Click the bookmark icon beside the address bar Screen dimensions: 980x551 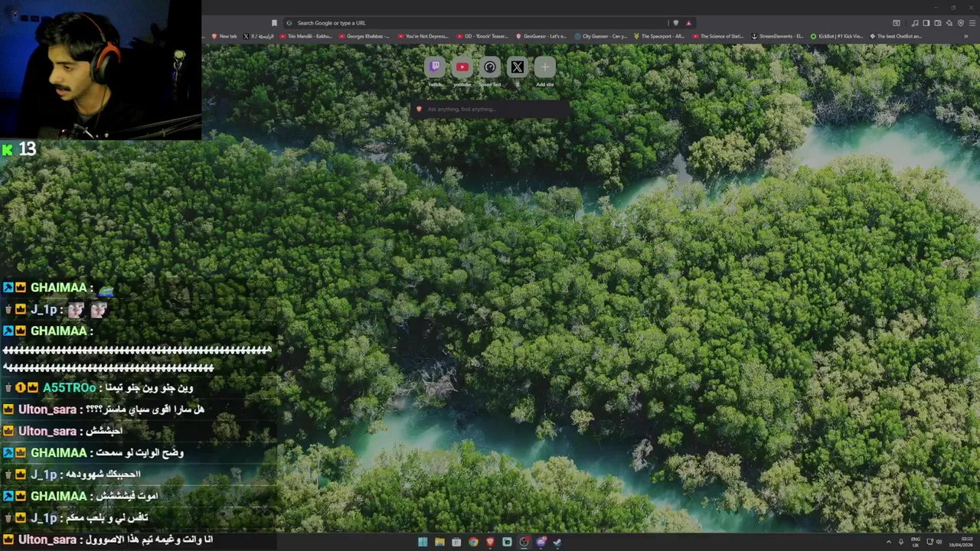point(274,23)
